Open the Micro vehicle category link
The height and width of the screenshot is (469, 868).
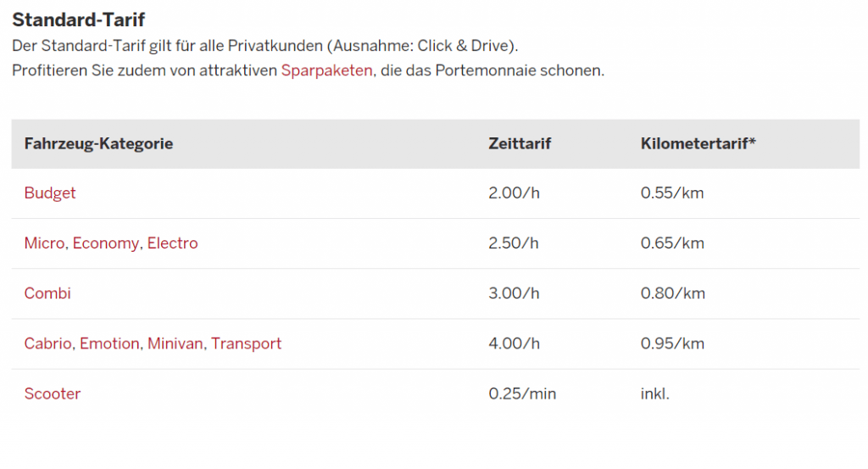point(44,243)
